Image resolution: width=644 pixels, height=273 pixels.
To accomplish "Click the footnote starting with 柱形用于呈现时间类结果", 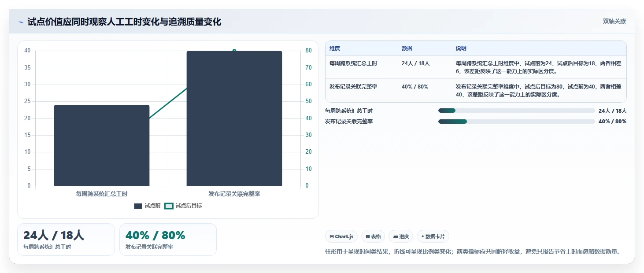I will click(x=473, y=252).
